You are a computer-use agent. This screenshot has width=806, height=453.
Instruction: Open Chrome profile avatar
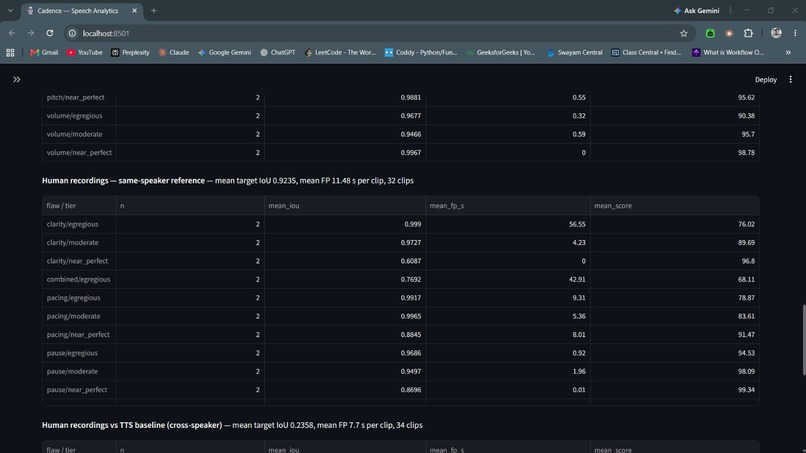pyautogui.click(x=776, y=33)
